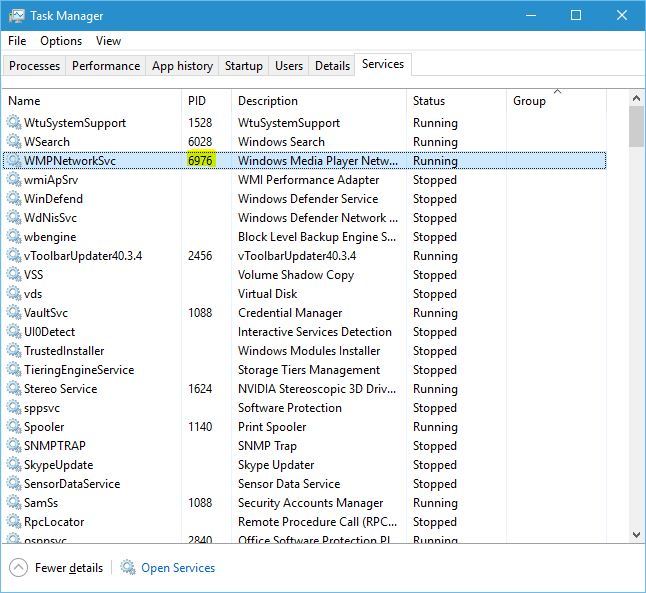The width and height of the screenshot is (646, 593).
Task: Select the Services tab
Action: point(383,64)
